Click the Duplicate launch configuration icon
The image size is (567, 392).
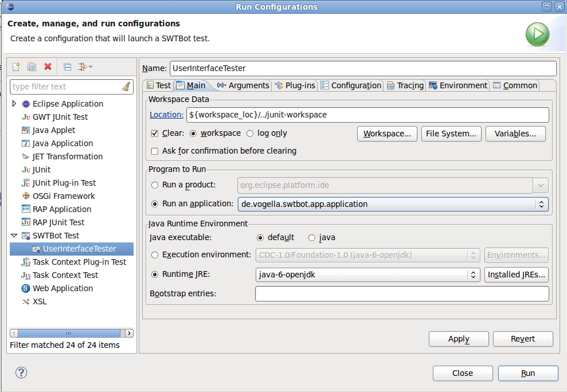(x=32, y=66)
